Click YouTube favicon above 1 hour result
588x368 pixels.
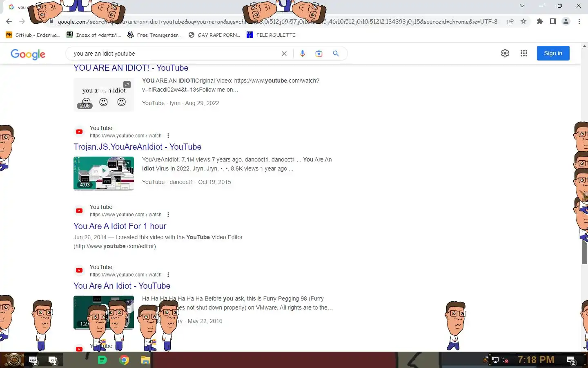(79, 211)
